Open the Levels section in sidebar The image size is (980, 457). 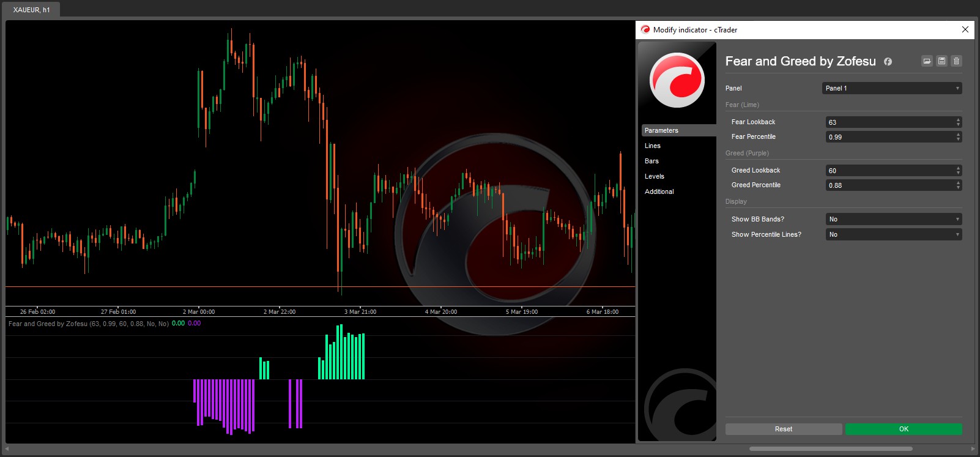coord(654,176)
